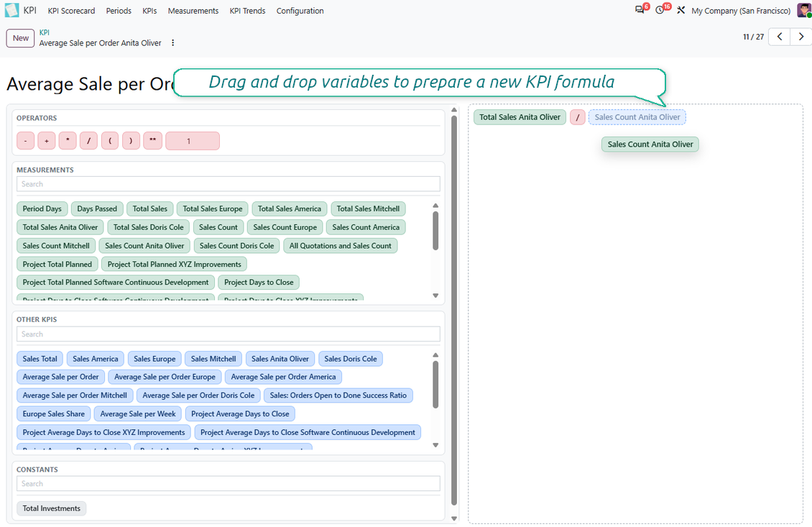Open the activities clock icon
The image size is (812, 527).
[660, 10]
